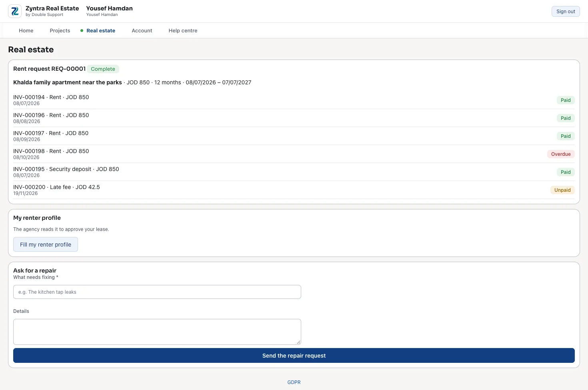Screen dimensions: 588x390
Task: Click the Yousef Hamdan user name
Action: pyautogui.click(x=109, y=8)
